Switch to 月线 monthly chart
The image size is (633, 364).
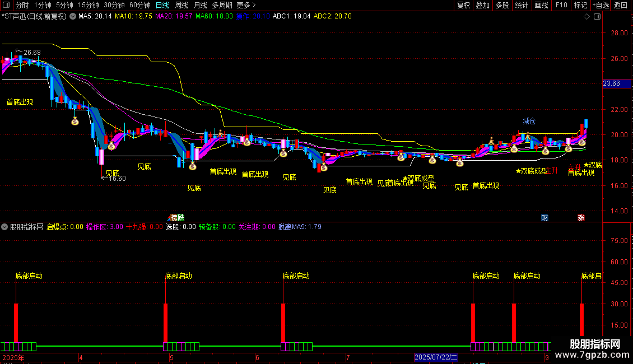point(200,5)
